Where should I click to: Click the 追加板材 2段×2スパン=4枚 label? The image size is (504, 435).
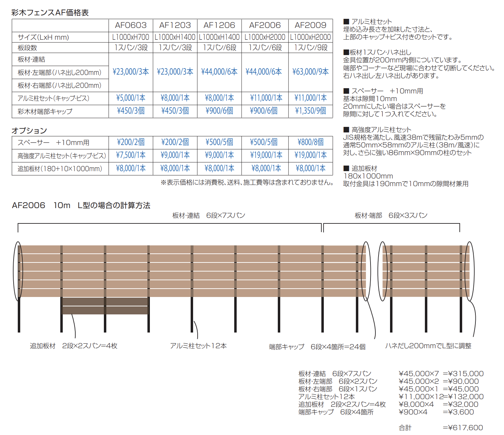[74, 346]
